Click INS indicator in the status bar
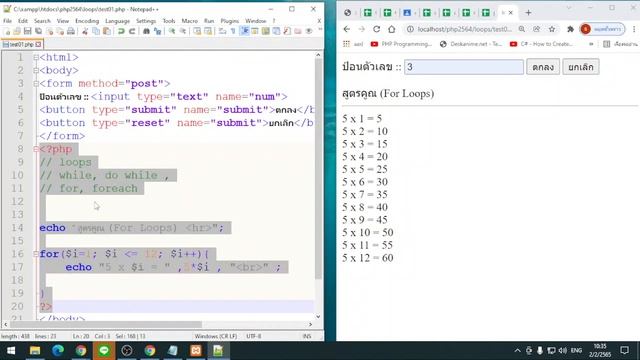This screenshot has width=640, height=360. [x=307, y=336]
